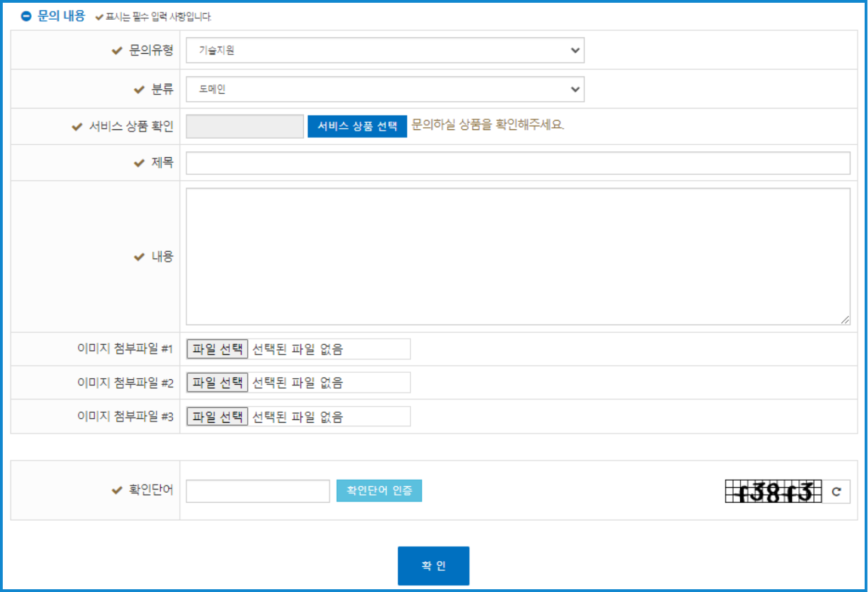The image size is (868, 592).
Task: Click the checkmark icon beside 제목 label
Action: point(139,163)
